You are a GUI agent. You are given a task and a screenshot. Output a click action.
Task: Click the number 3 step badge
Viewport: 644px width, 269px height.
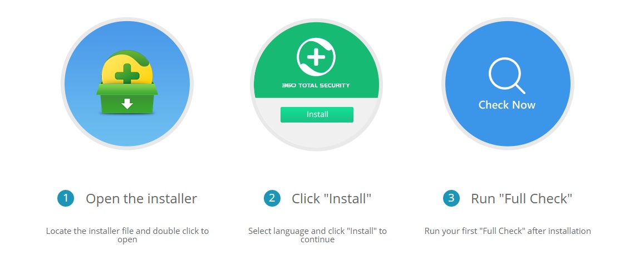[x=451, y=198]
